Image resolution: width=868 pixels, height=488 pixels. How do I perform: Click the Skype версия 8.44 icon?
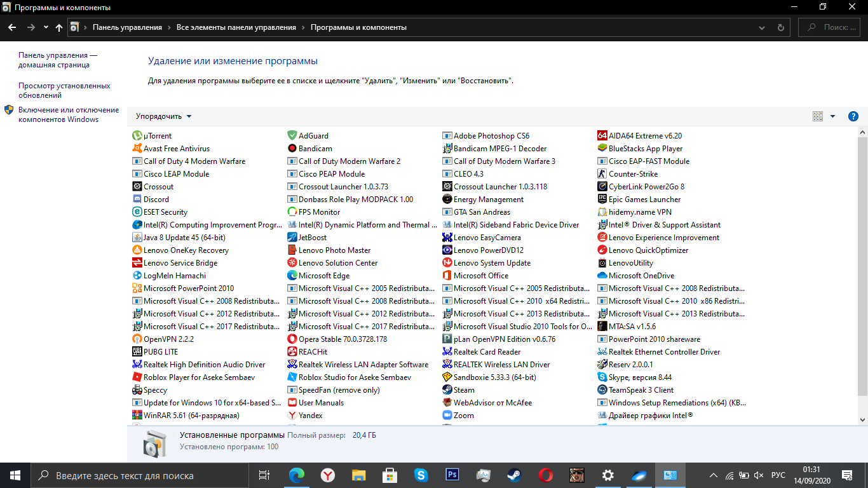point(602,377)
